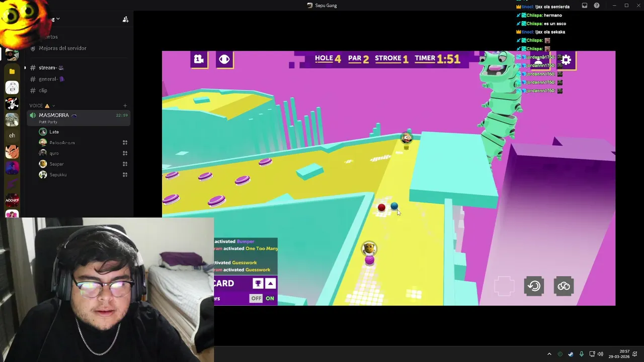This screenshot has height=362, width=644.
Task: Click the blue golf ball
Action: 394,206
